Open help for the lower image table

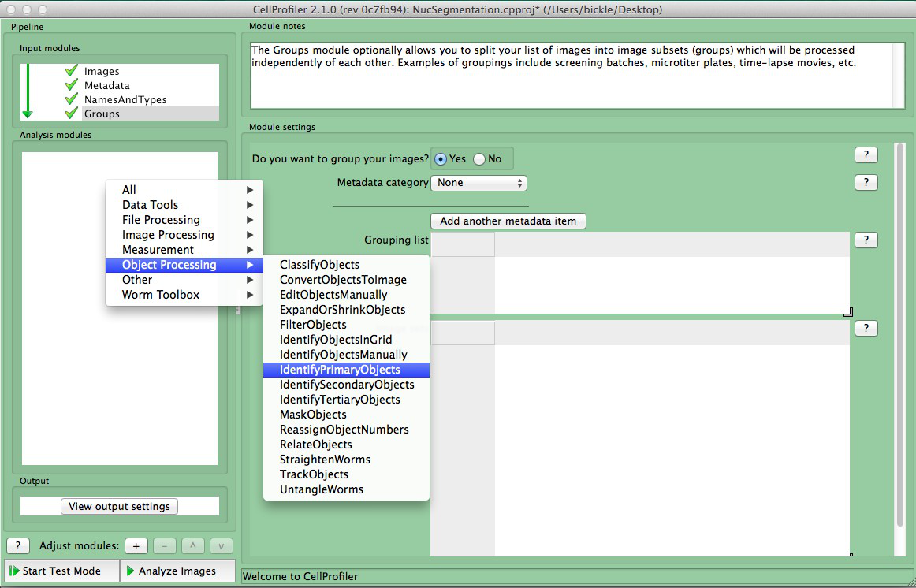(866, 328)
